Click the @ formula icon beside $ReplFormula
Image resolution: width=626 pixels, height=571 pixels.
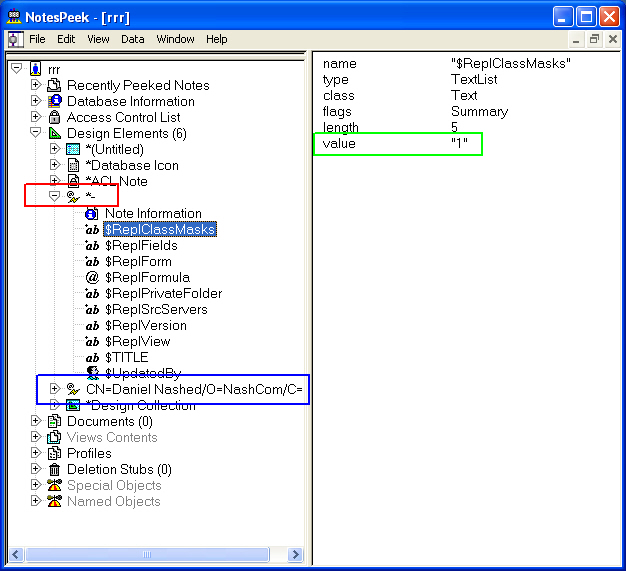[x=92, y=277]
